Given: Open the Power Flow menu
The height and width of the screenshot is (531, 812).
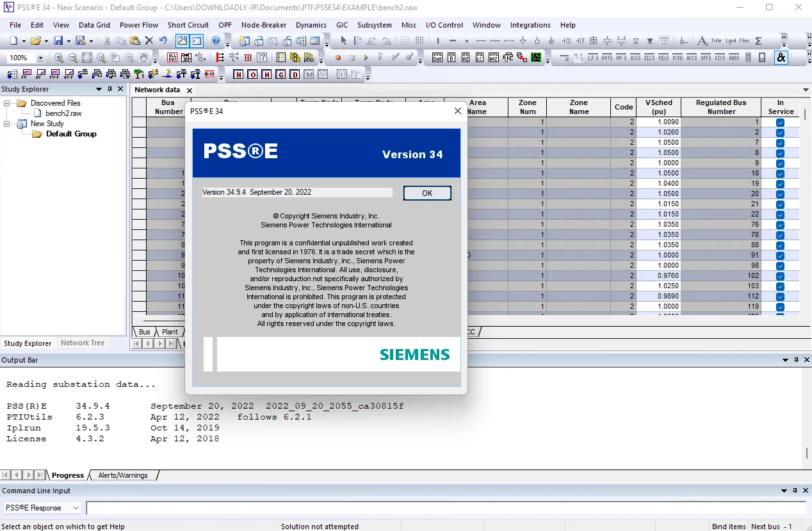Looking at the screenshot, I should point(139,25).
